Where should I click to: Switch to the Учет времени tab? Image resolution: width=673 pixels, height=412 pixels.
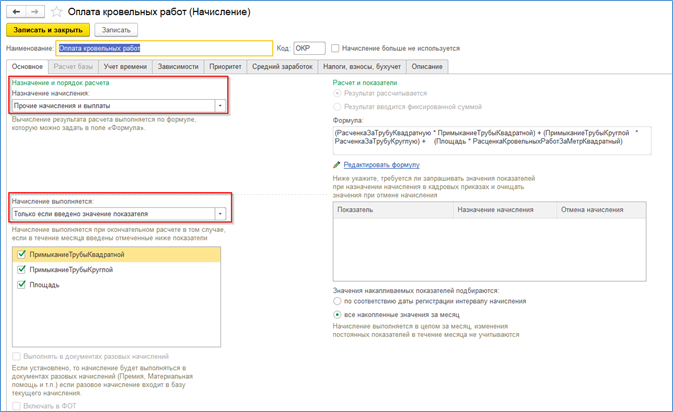(124, 67)
